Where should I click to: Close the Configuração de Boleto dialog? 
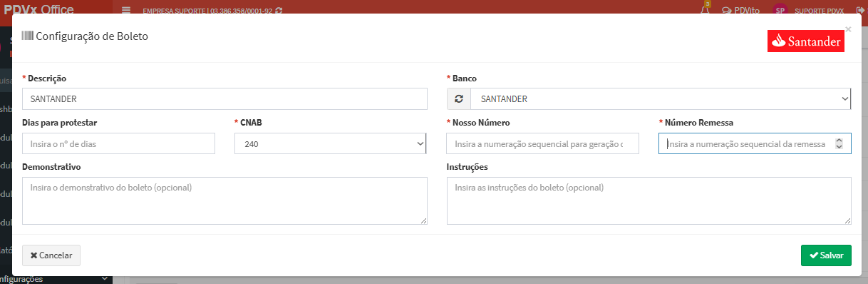tap(848, 29)
